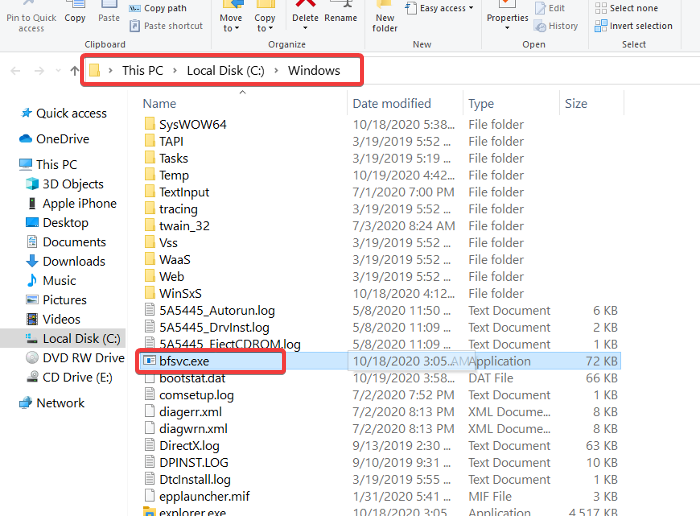Click Local Disk (C:) in address bar
The height and width of the screenshot is (516, 700).
tap(225, 71)
